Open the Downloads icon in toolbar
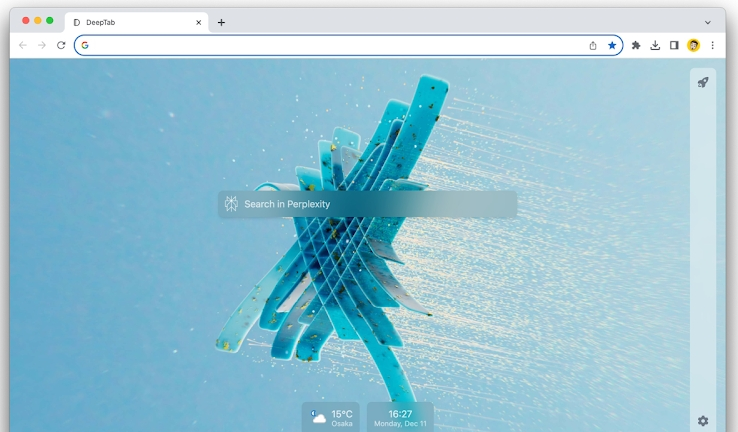738x432 pixels. (655, 45)
